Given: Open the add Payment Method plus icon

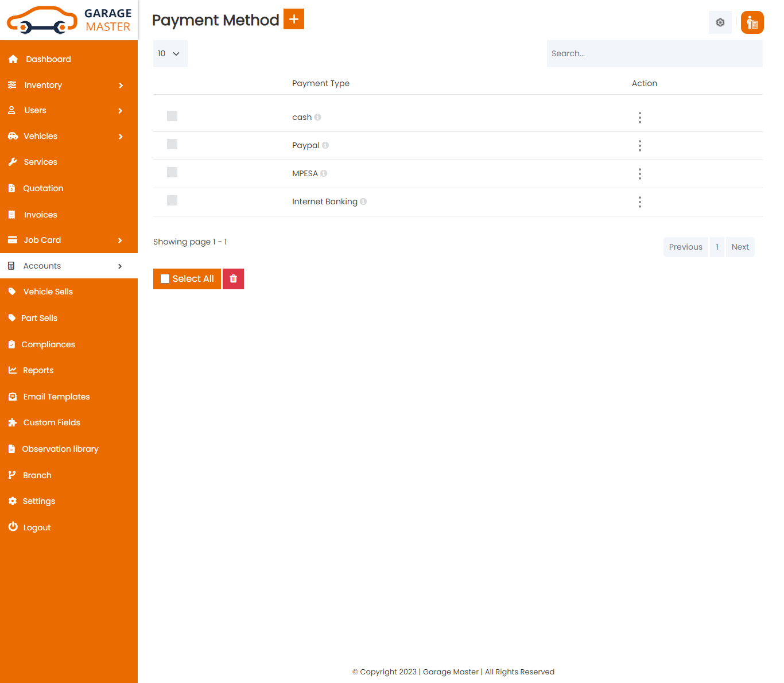Looking at the screenshot, I should 293,18.
